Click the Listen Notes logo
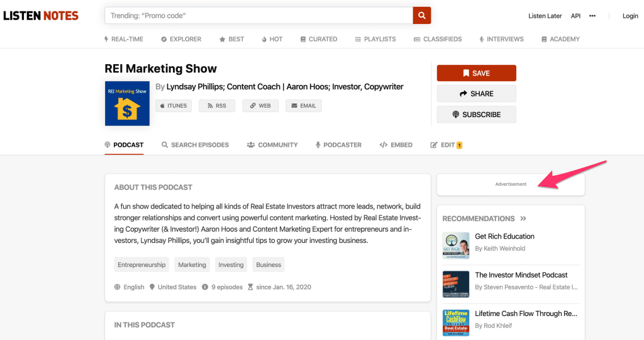644x340 pixels. tap(41, 16)
